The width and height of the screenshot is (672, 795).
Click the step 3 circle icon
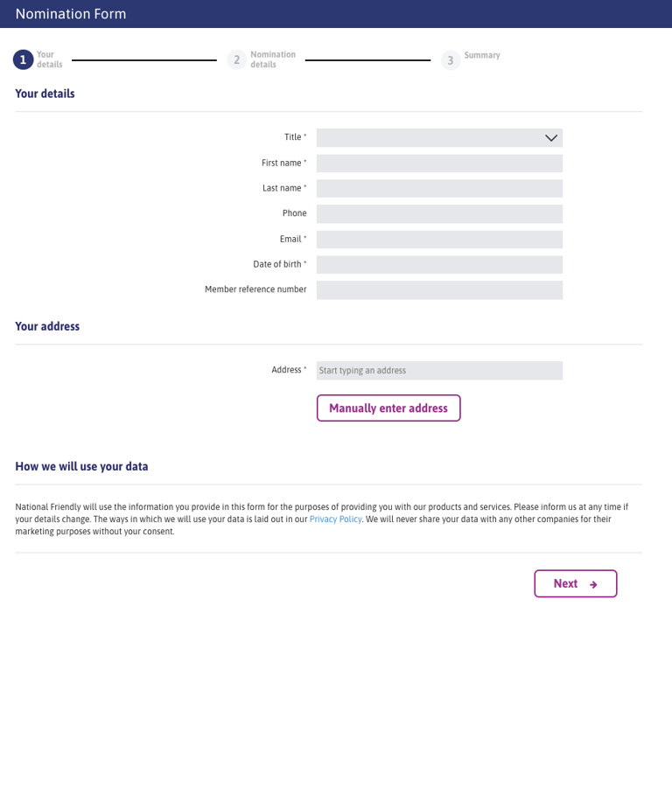(451, 59)
